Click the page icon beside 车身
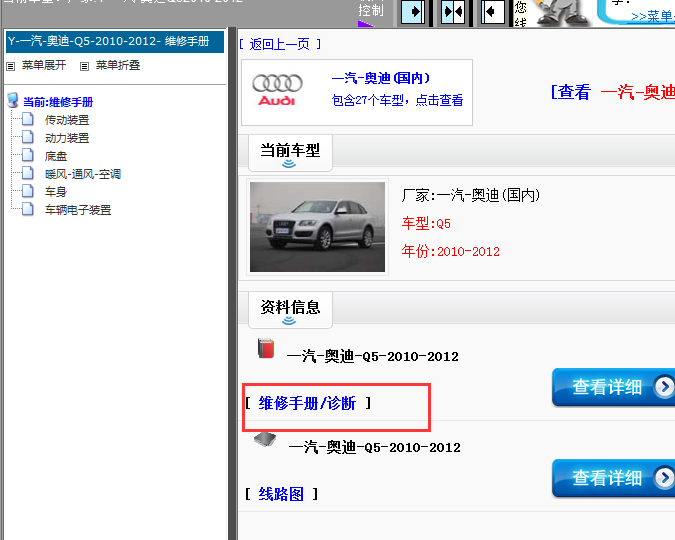Viewport: 675px width, 540px height. pyautogui.click(x=28, y=191)
